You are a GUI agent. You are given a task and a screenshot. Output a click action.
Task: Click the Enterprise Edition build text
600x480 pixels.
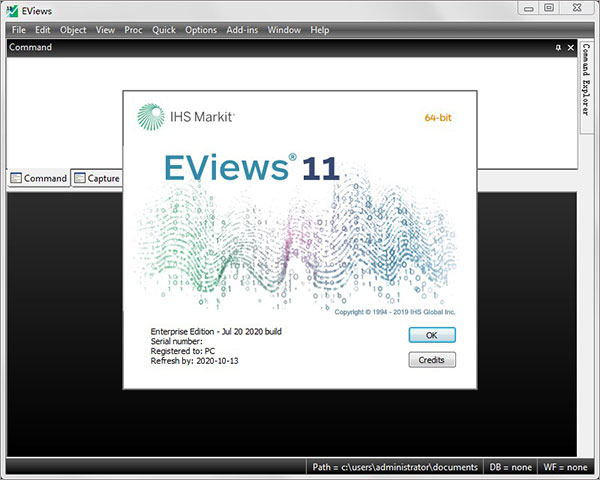coord(216,331)
